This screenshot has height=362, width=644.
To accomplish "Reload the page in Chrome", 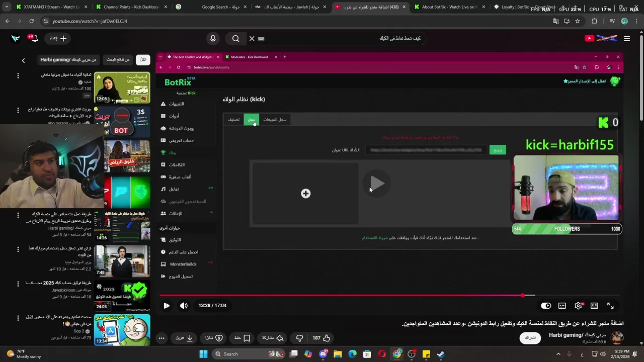I will [x=31, y=21].
